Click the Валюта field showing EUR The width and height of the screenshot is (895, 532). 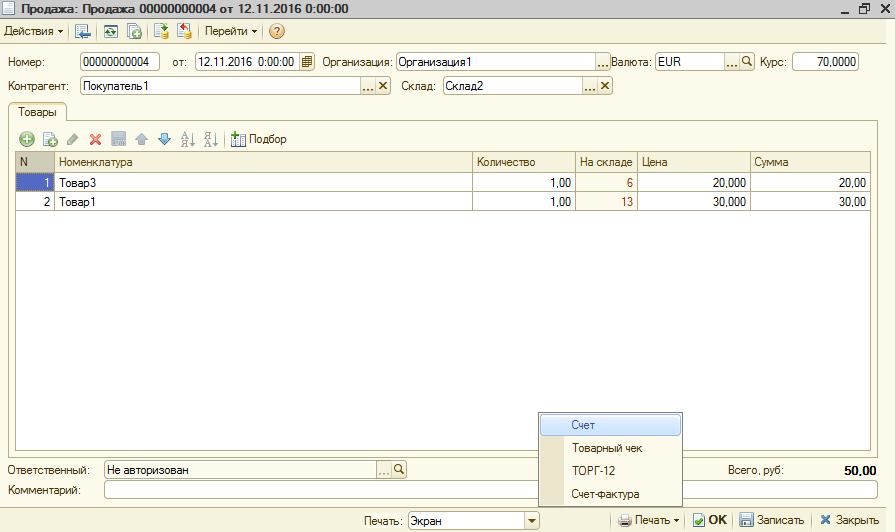690,62
